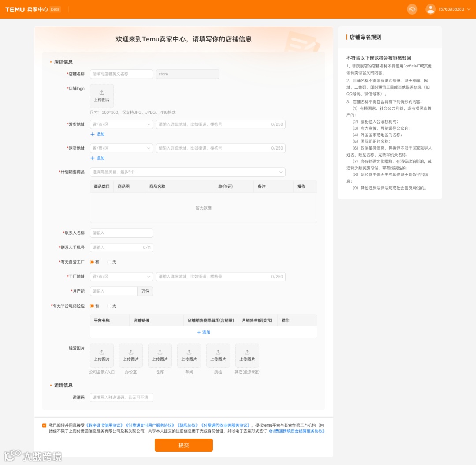Click the Beta badge in header
Image resolution: width=476 pixels, height=465 pixels.
(55, 9)
